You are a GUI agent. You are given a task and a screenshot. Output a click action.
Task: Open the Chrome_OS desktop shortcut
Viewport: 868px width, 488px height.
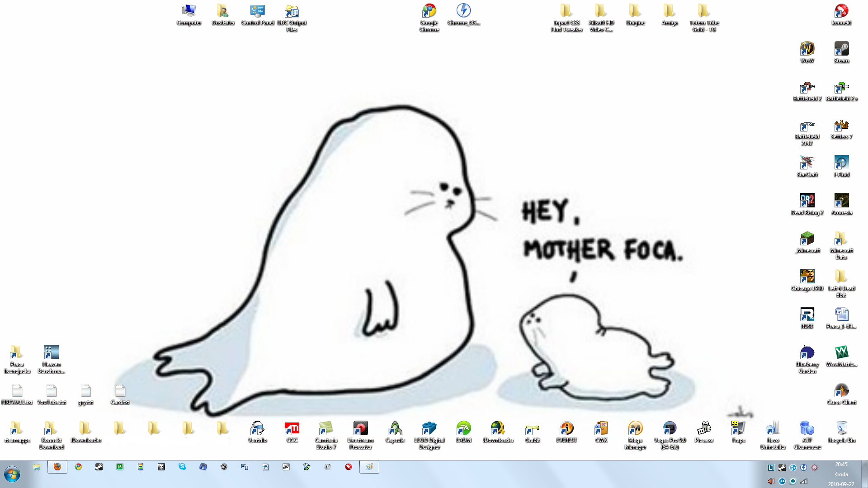(x=464, y=15)
